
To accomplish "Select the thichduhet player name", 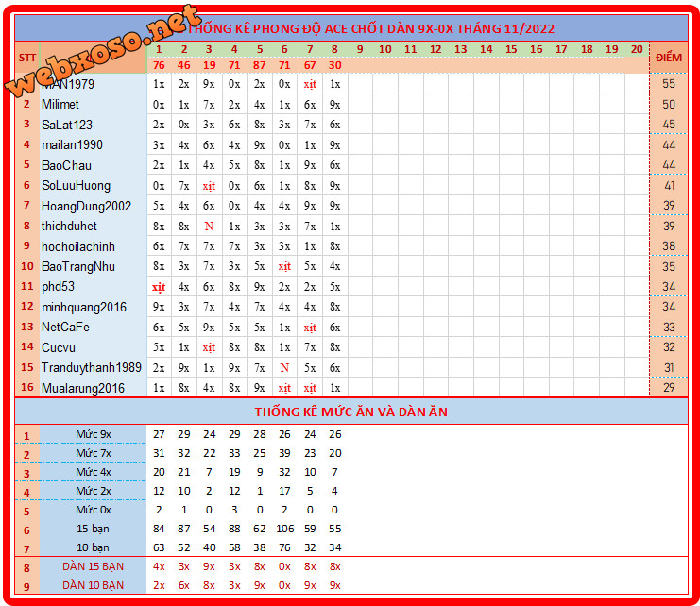I will (x=69, y=227).
